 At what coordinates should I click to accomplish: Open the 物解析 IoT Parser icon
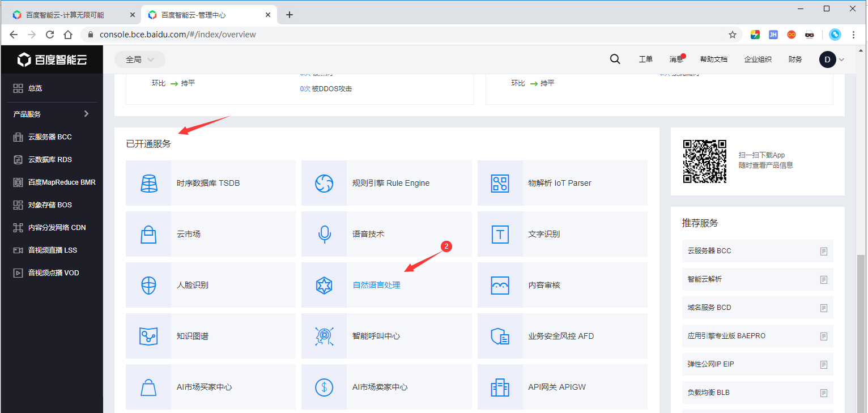coord(500,182)
